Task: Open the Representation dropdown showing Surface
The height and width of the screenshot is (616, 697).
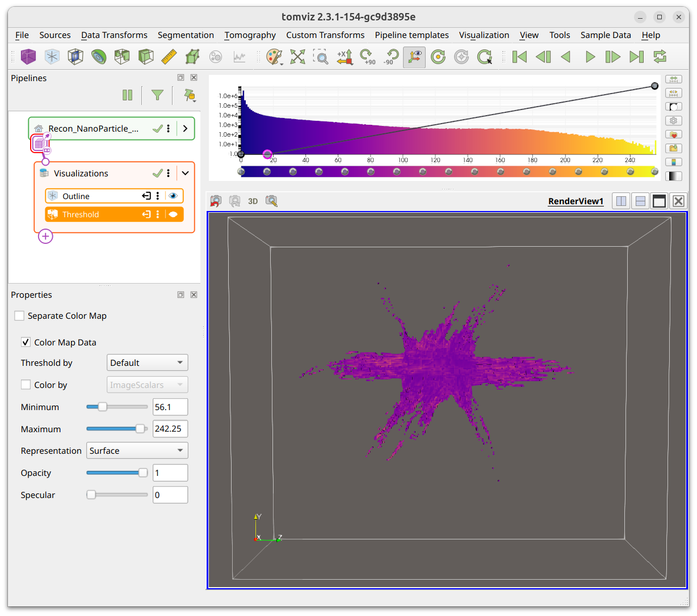Action: [x=137, y=450]
